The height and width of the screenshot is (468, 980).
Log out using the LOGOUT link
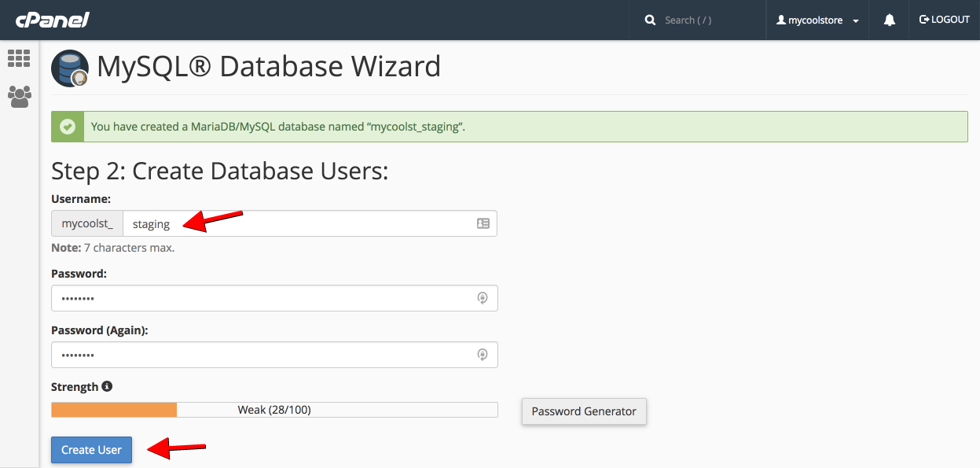(x=945, y=20)
